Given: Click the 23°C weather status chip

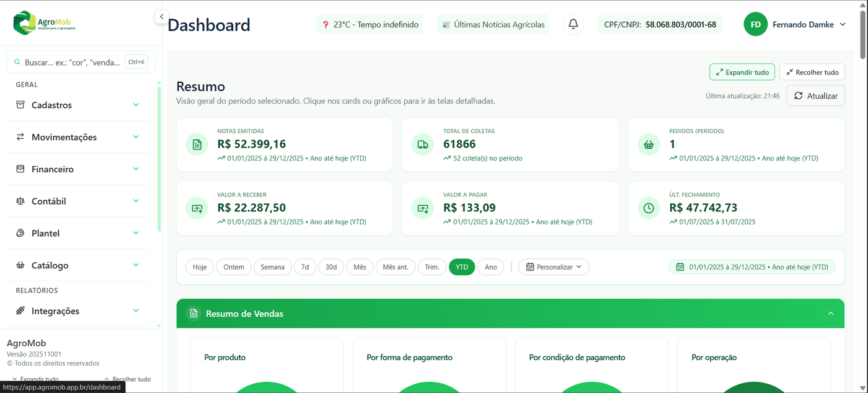Looking at the screenshot, I should (x=370, y=25).
